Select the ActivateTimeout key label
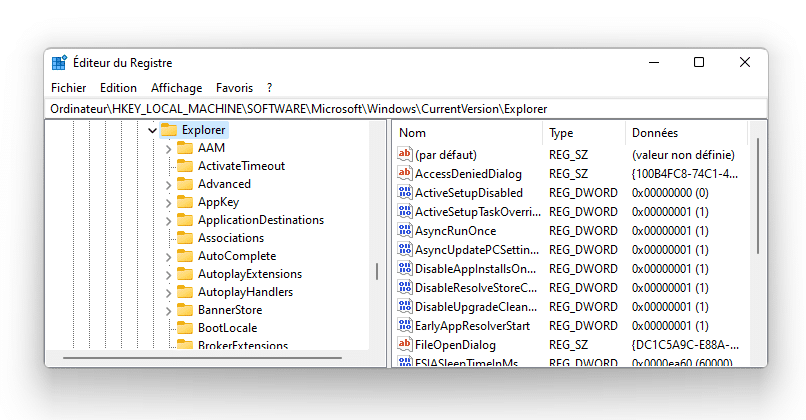The height and width of the screenshot is (420, 806). 241,166
